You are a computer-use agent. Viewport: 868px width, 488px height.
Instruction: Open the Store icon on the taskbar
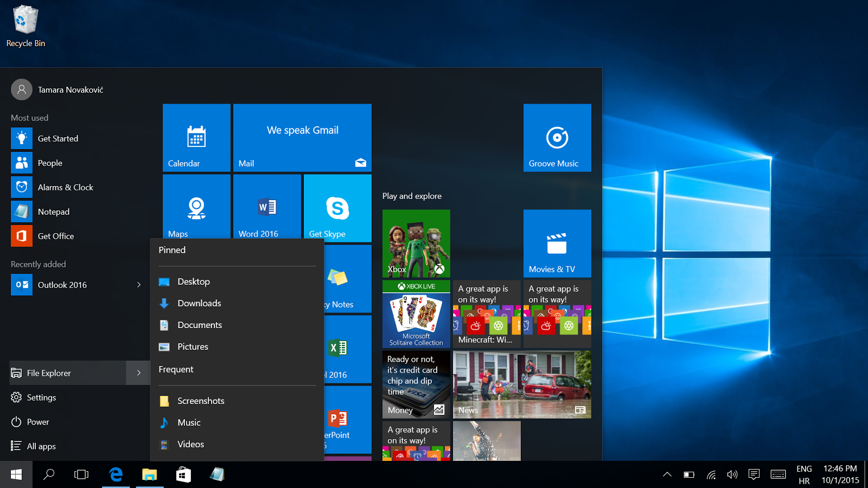(183, 474)
